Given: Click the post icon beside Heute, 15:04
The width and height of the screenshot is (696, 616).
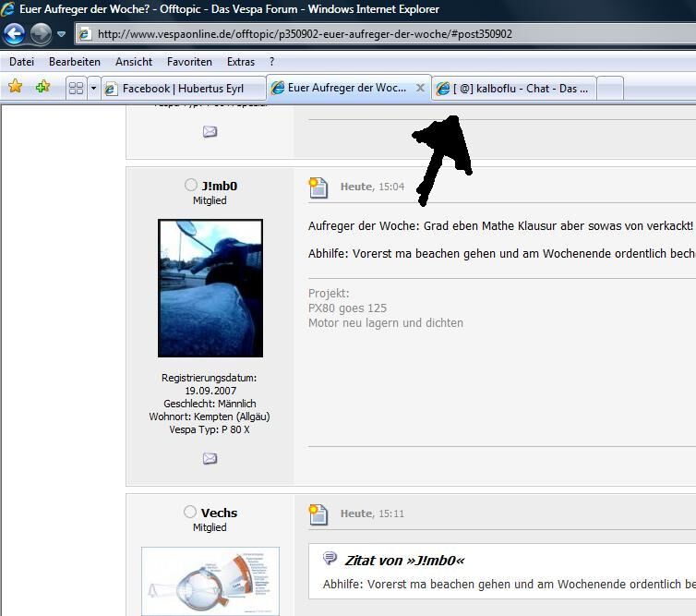Looking at the screenshot, I should click(x=318, y=187).
